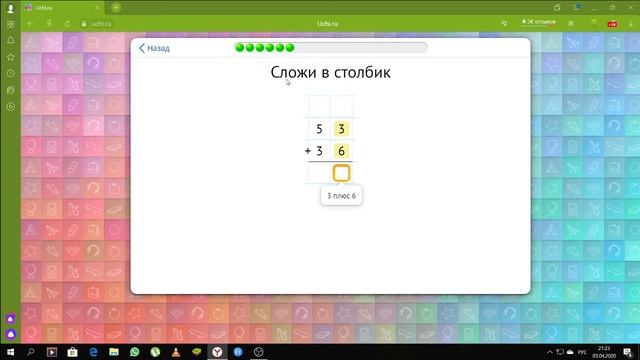Click the browser back arrow
Image resolution: width=640 pixels, height=360 pixels.
pos(30,24)
